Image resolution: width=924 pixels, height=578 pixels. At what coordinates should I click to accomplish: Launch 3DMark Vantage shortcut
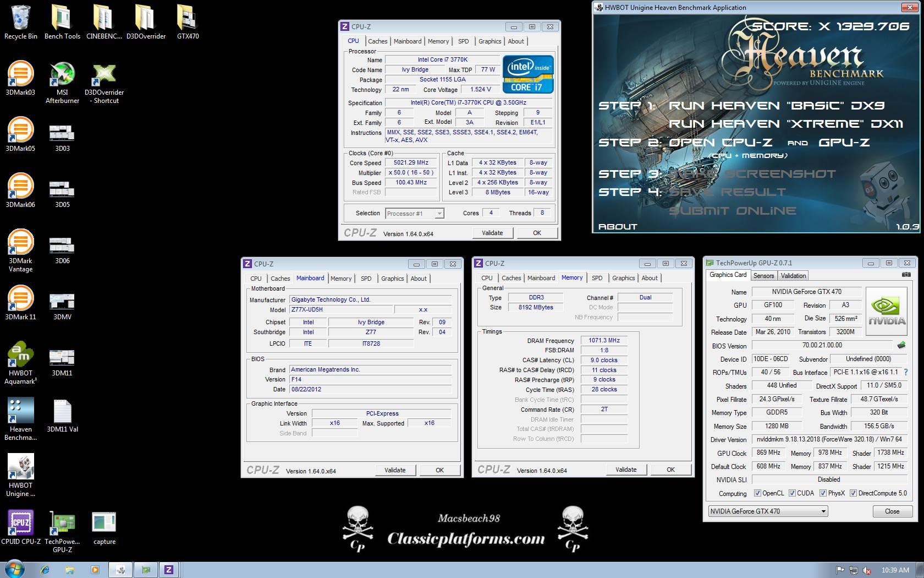[20, 251]
